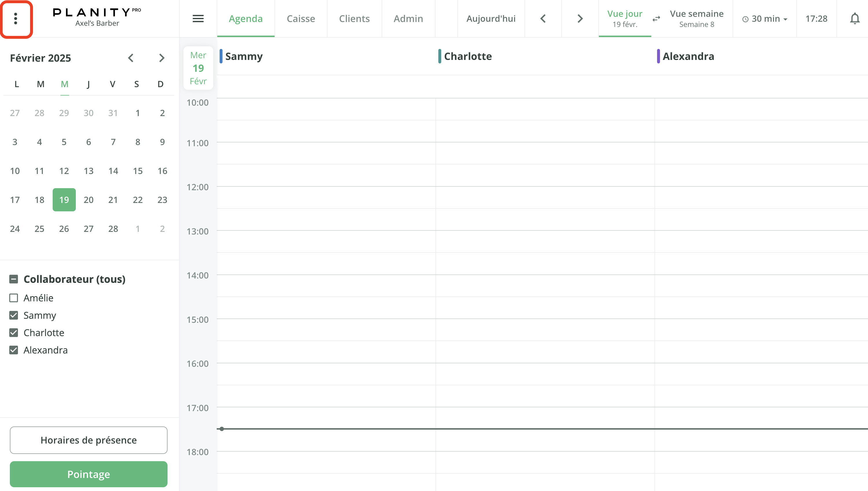Show next month in mini calendar
Image resolution: width=868 pixels, height=491 pixels.
point(162,58)
